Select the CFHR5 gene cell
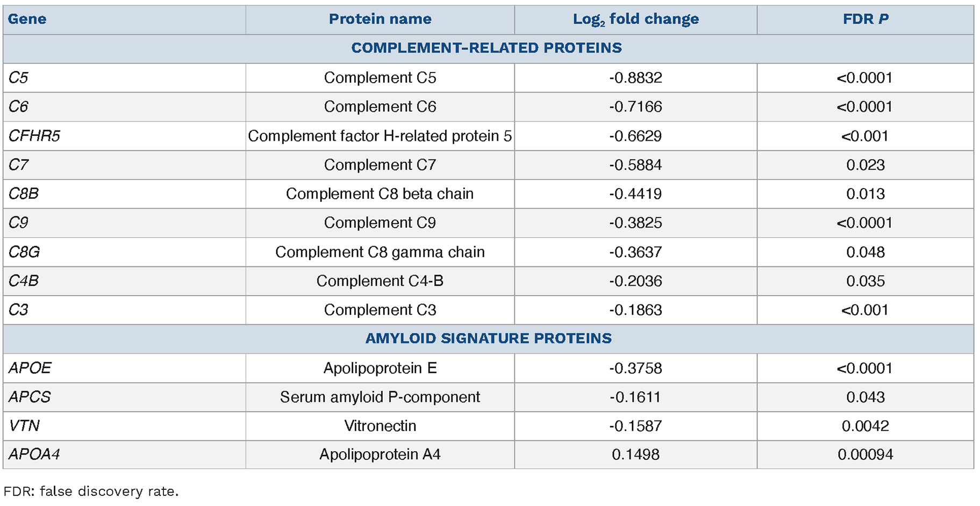This screenshot has width=980, height=506. tap(34, 136)
